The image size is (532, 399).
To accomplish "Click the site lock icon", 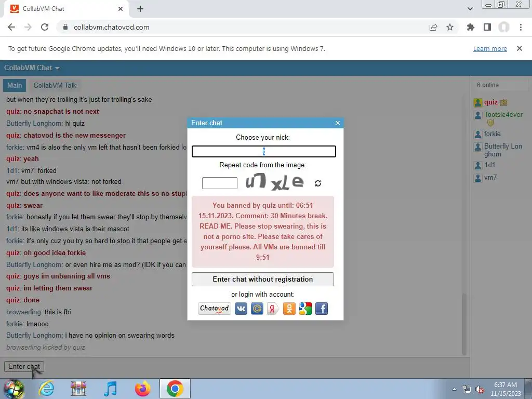I will (x=65, y=27).
